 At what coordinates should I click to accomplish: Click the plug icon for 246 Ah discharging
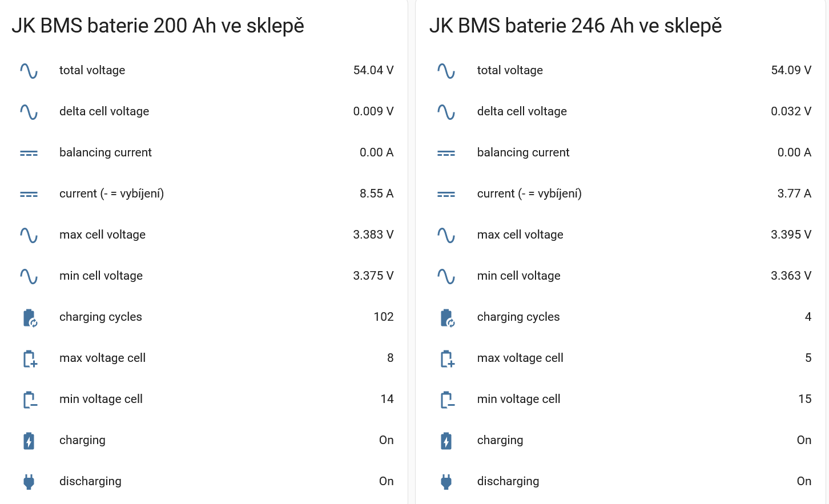(446, 482)
